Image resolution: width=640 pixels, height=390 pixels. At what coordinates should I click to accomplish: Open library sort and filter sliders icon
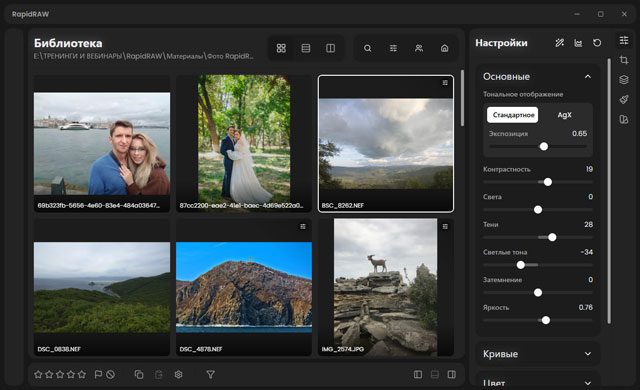(x=393, y=48)
